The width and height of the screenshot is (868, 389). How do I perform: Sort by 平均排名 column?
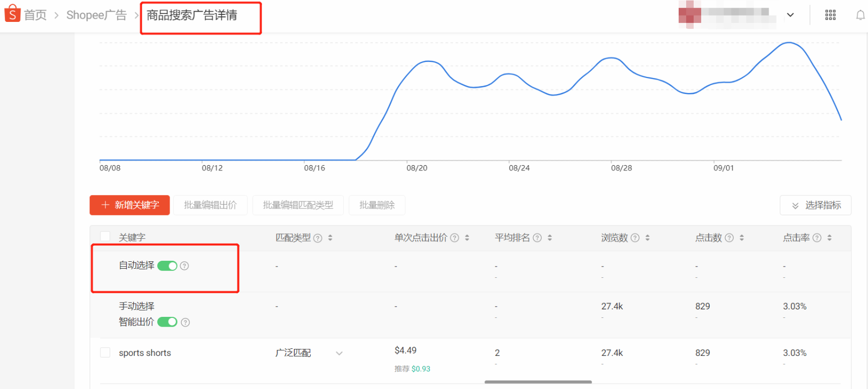click(x=550, y=238)
